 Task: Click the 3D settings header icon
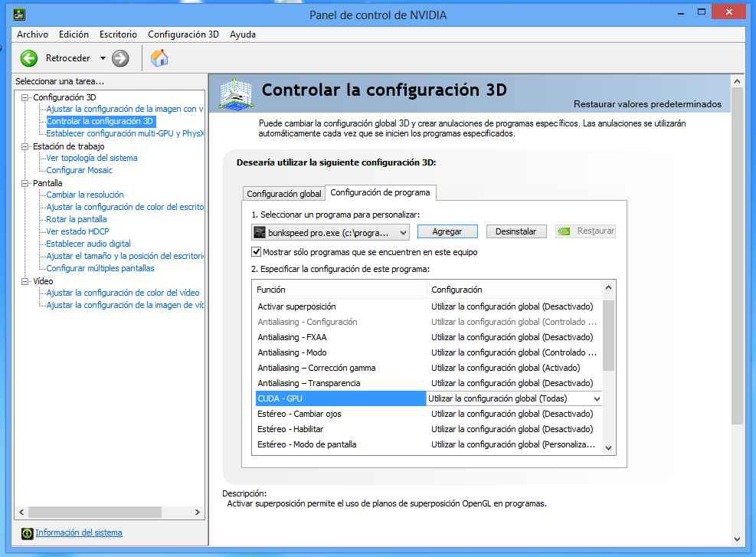(236, 93)
